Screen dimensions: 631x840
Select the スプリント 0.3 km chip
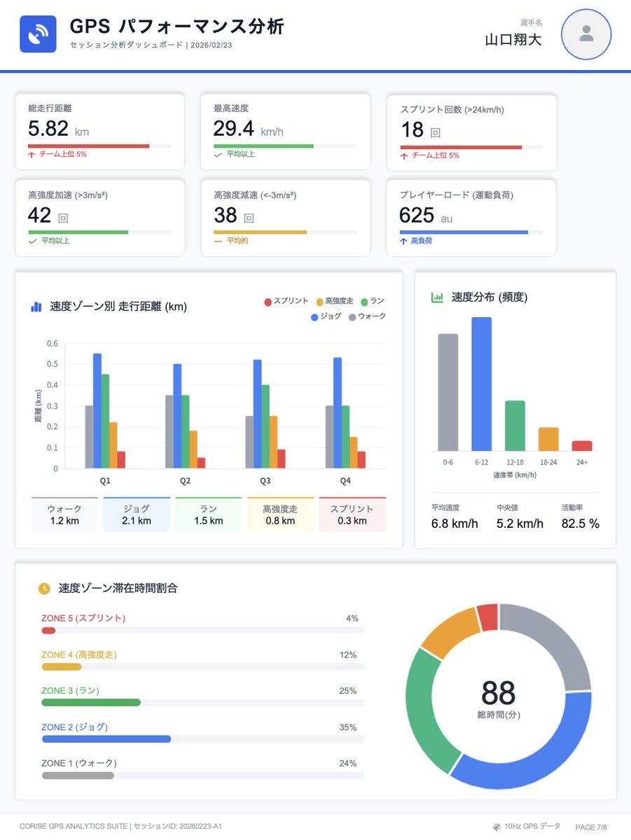[352, 514]
